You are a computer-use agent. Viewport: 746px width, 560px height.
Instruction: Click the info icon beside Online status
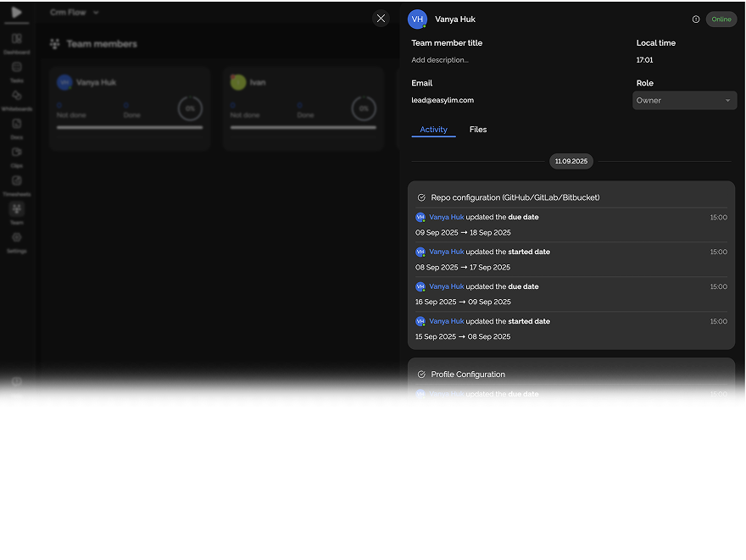coord(696,19)
